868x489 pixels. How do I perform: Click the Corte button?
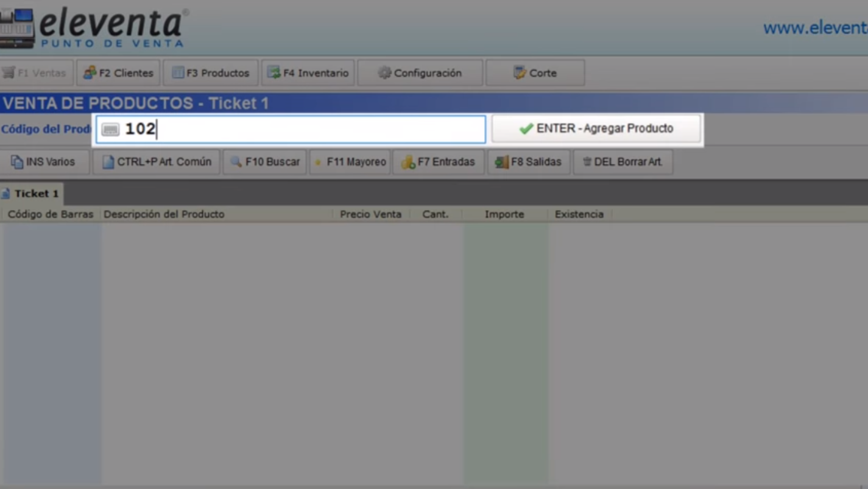point(535,73)
